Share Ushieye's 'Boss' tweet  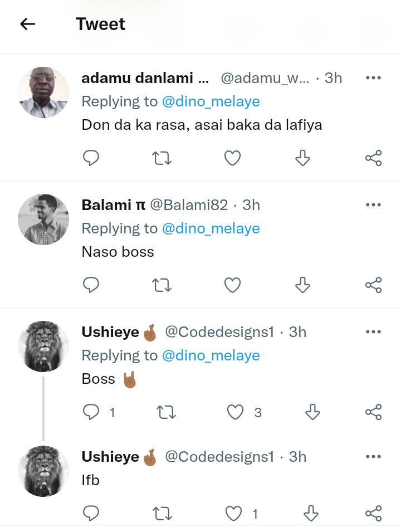coord(373,413)
